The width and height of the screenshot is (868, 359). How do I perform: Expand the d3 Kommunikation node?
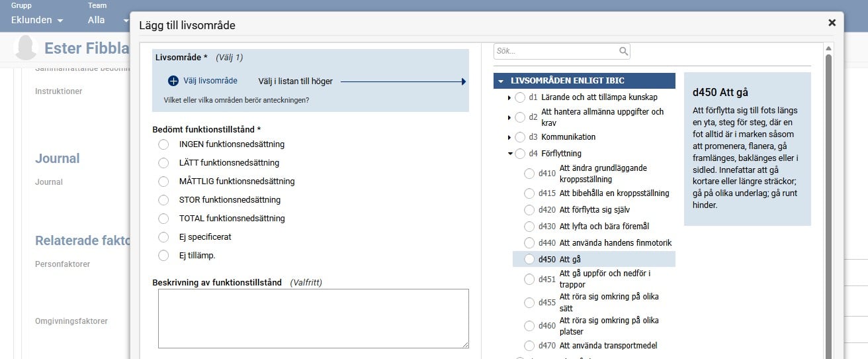pos(509,137)
